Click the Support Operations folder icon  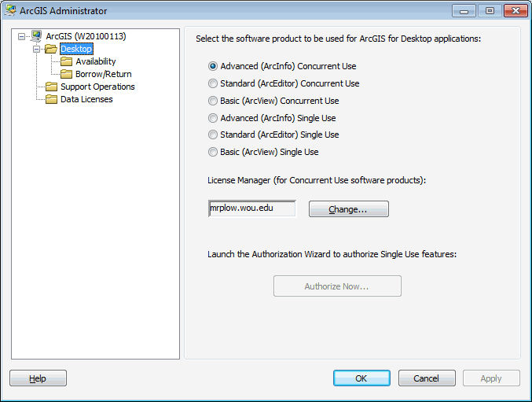pyautogui.click(x=51, y=87)
